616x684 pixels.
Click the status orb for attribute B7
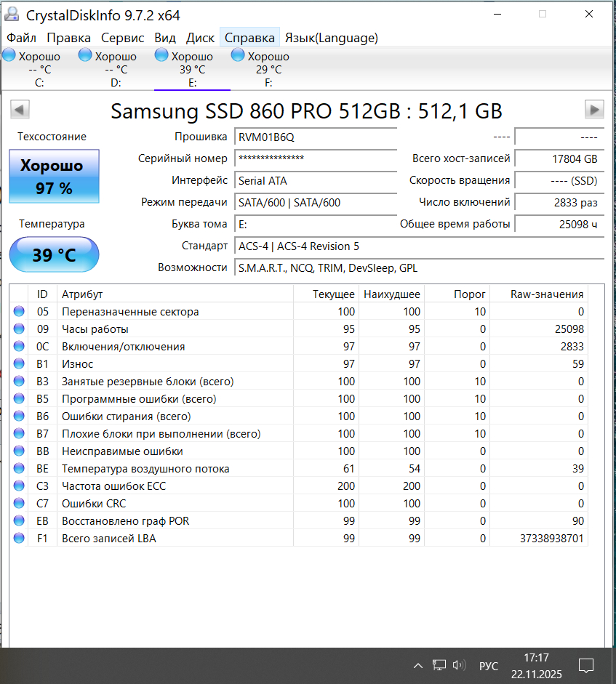[19, 433]
